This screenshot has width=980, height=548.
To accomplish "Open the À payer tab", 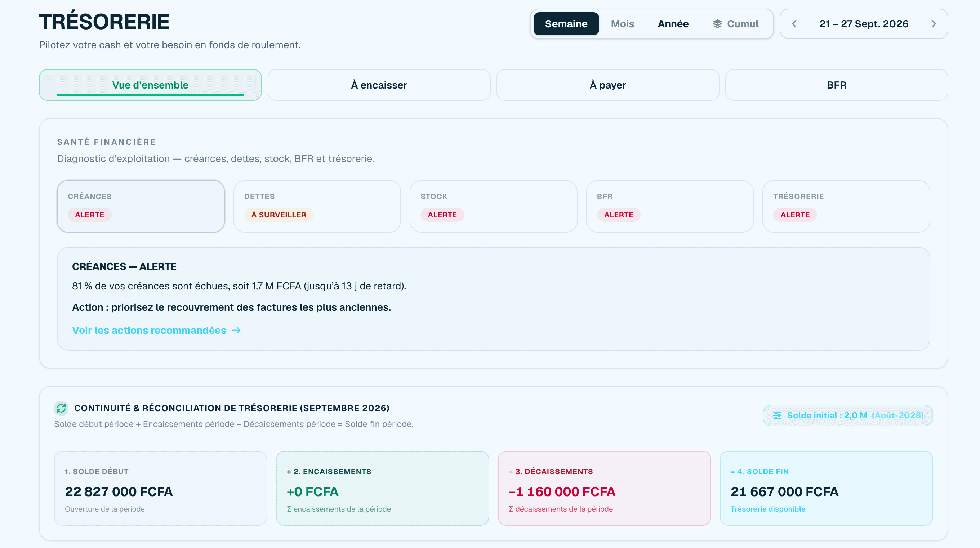I will point(607,85).
